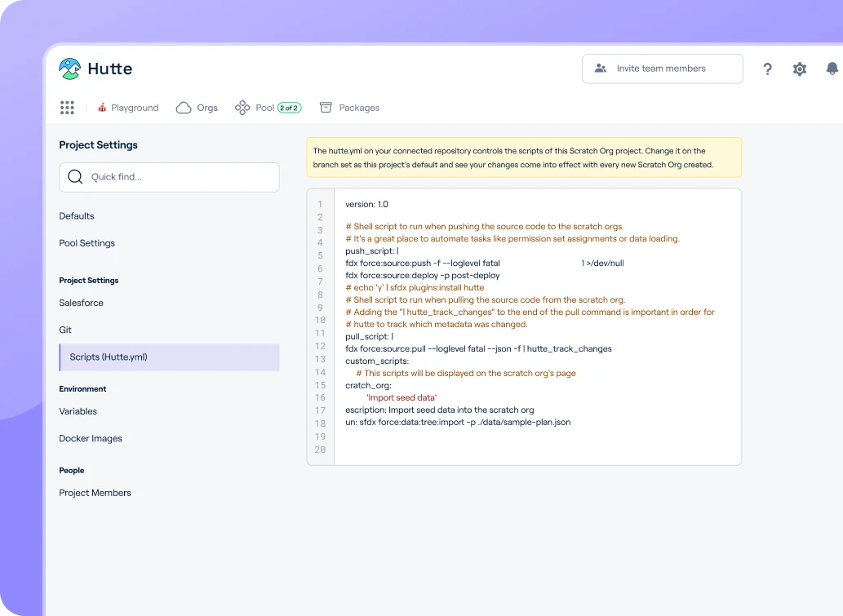Image resolution: width=843 pixels, height=616 pixels.
Task: Switch to the Orgs tab
Action: pos(207,108)
